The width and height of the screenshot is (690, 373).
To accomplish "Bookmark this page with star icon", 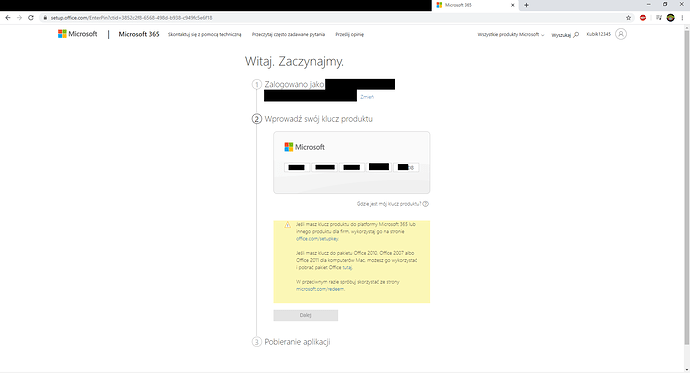I will tap(628, 18).
